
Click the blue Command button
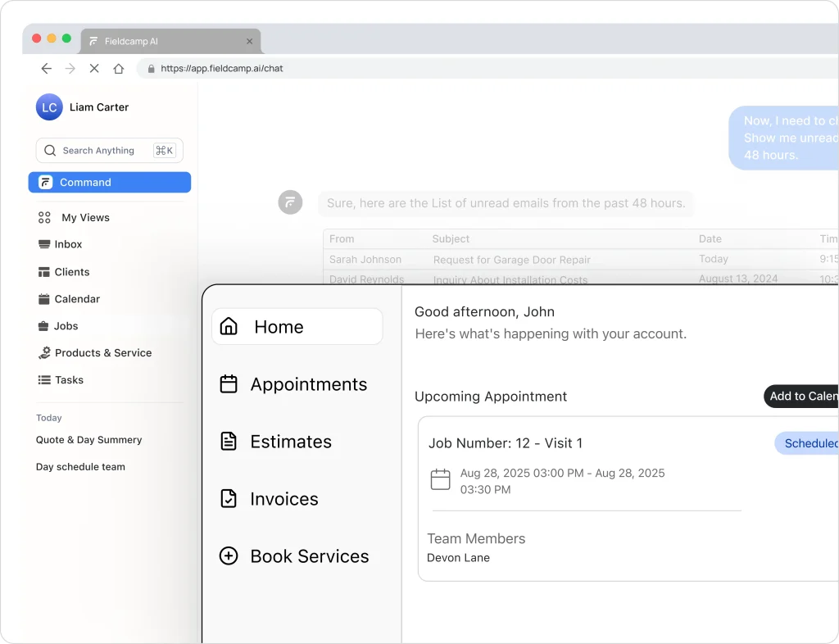tap(109, 182)
